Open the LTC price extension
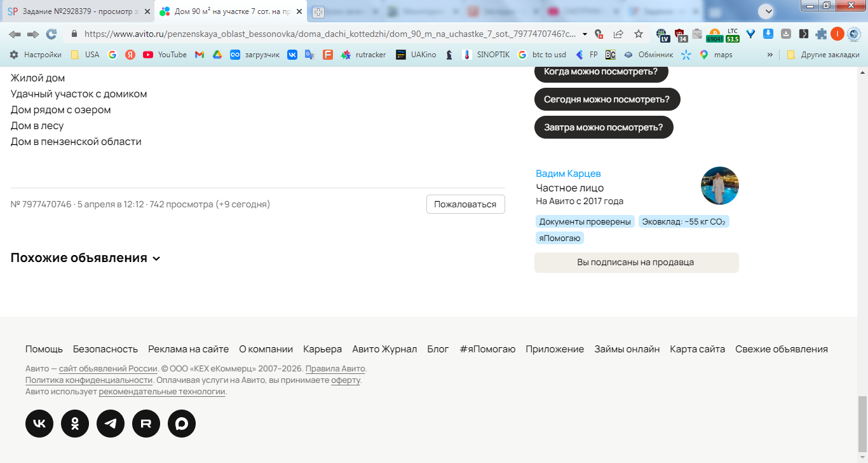 (x=733, y=34)
